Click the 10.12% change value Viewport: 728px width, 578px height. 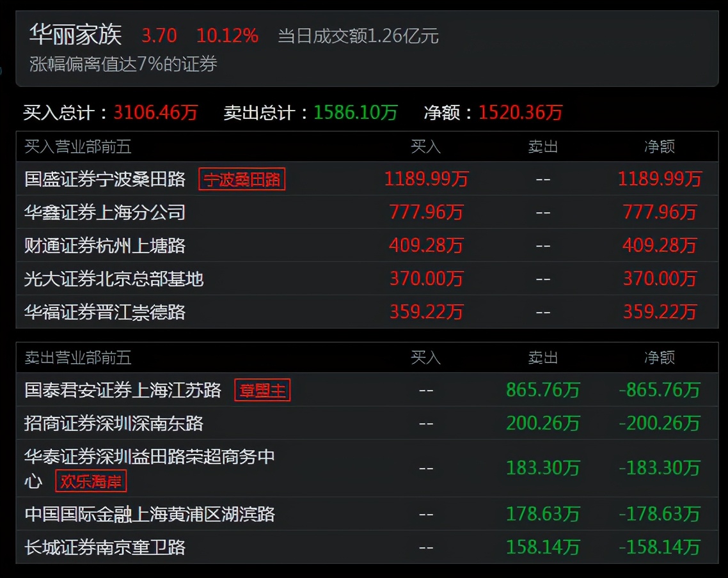(227, 36)
